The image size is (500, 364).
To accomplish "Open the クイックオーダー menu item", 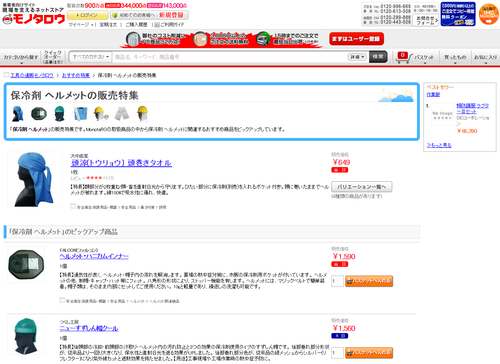I will coord(53,57).
